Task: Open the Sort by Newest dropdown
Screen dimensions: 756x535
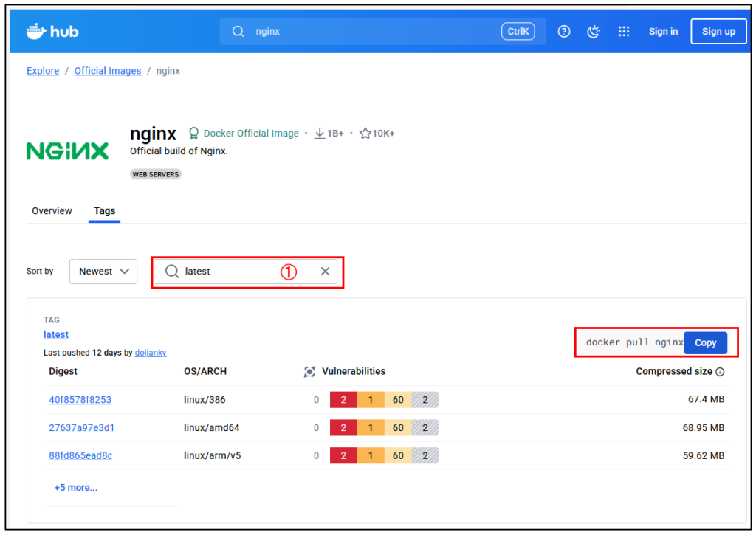Action: (103, 272)
